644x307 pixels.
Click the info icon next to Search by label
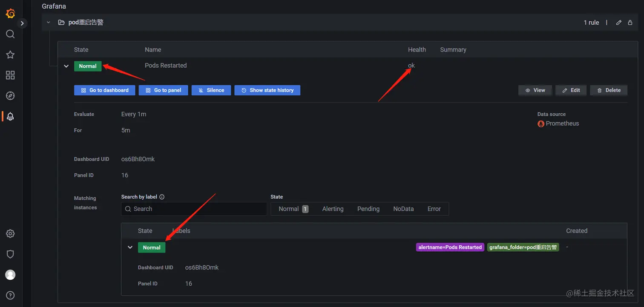tap(162, 197)
